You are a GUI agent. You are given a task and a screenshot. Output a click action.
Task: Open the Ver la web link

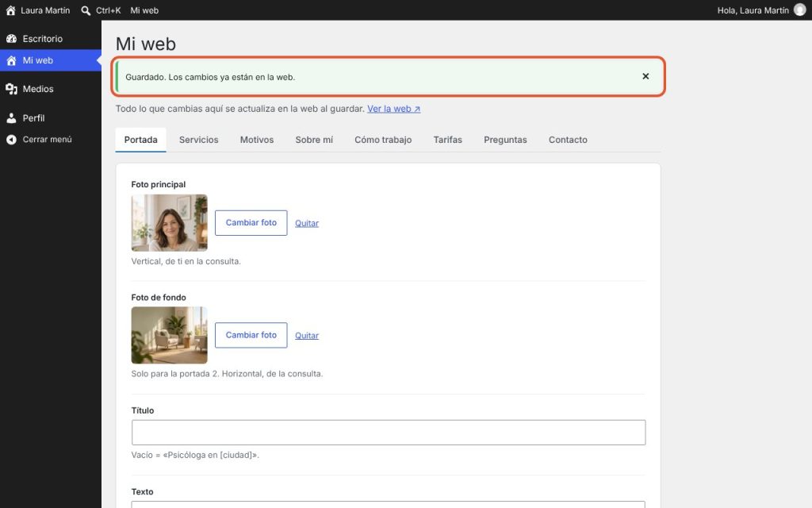point(394,109)
